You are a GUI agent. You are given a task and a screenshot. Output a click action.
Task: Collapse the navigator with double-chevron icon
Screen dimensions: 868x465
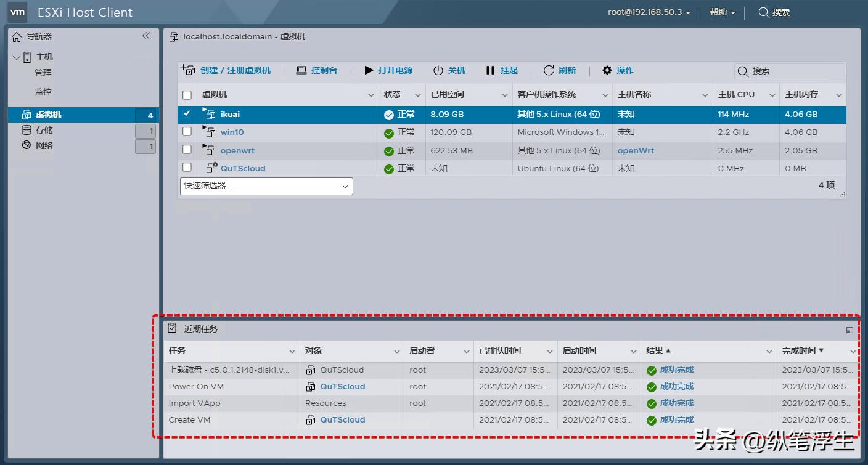coord(146,36)
